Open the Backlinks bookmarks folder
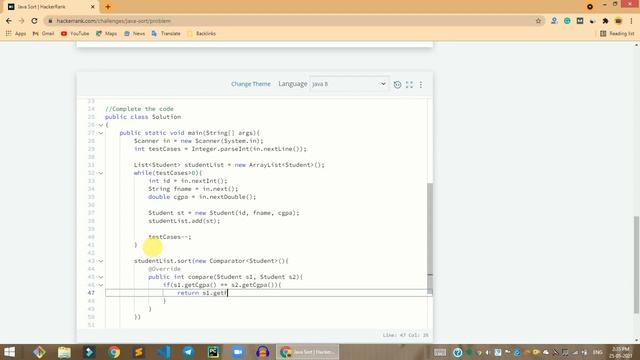The height and width of the screenshot is (360, 640). point(201,33)
